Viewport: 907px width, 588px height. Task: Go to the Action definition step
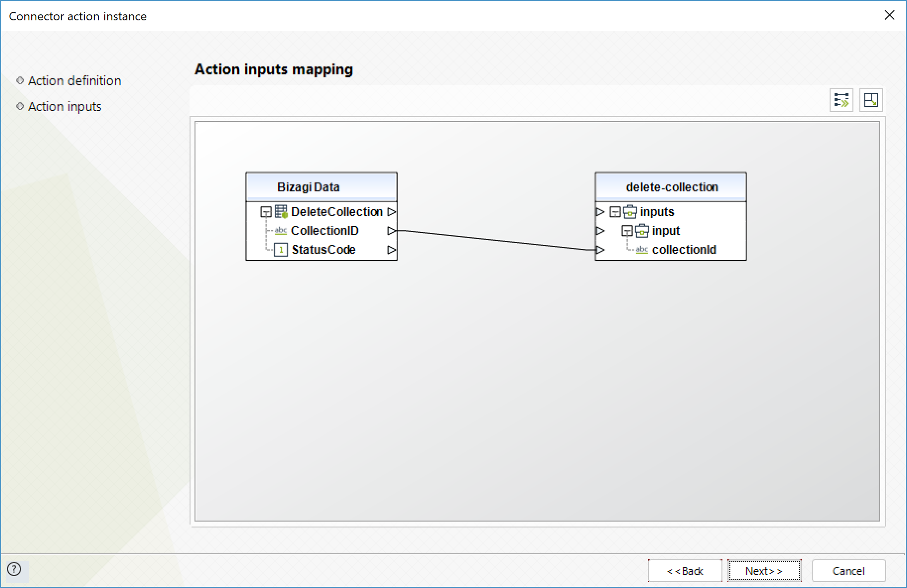[74, 81]
